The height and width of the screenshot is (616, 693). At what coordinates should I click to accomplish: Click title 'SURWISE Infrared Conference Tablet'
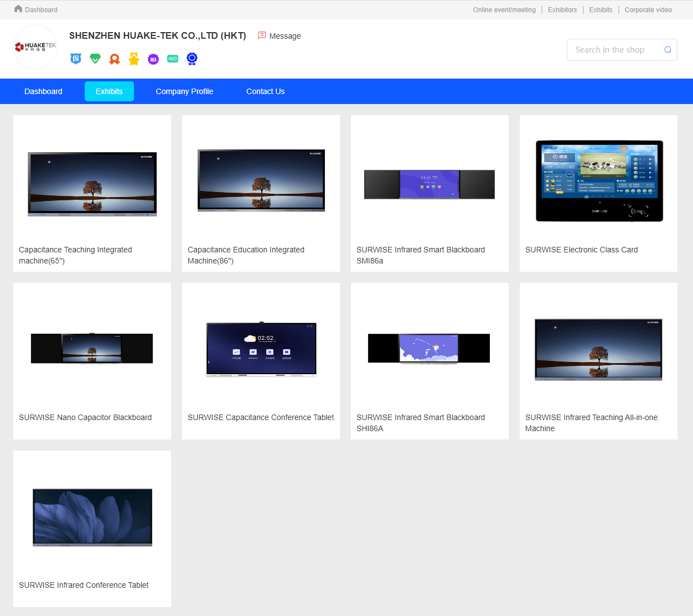(84, 585)
